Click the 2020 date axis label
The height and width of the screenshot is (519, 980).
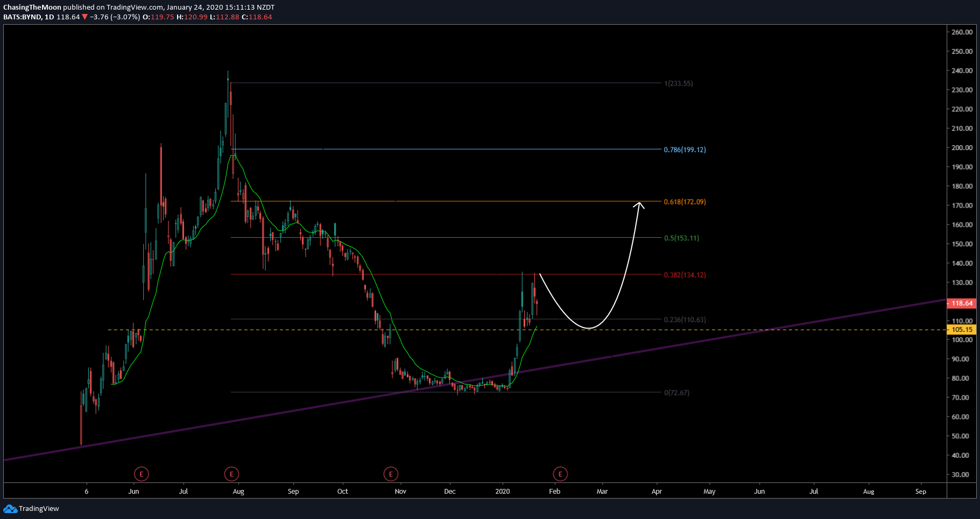tap(502, 491)
